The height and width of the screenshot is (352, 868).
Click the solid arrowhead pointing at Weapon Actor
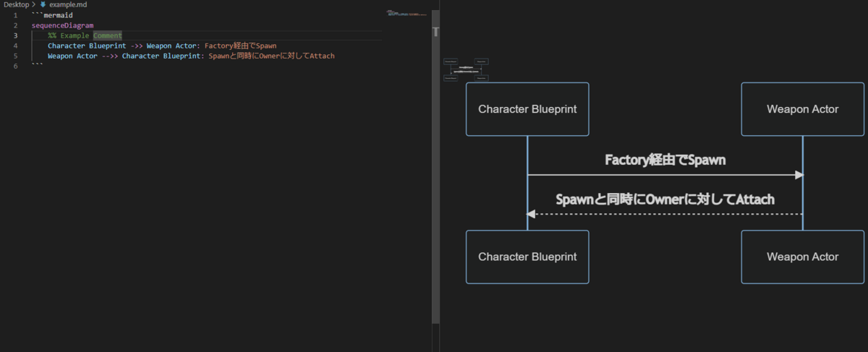tap(799, 175)
